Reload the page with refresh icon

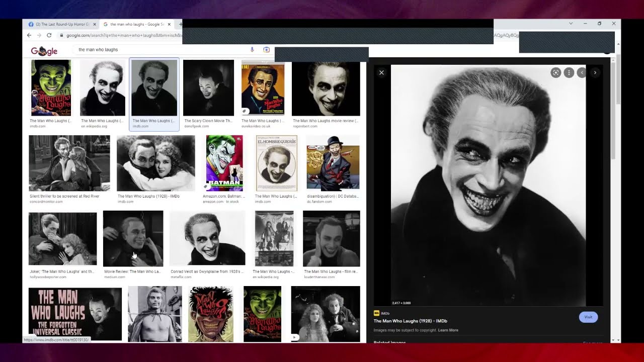pos(49,35)
